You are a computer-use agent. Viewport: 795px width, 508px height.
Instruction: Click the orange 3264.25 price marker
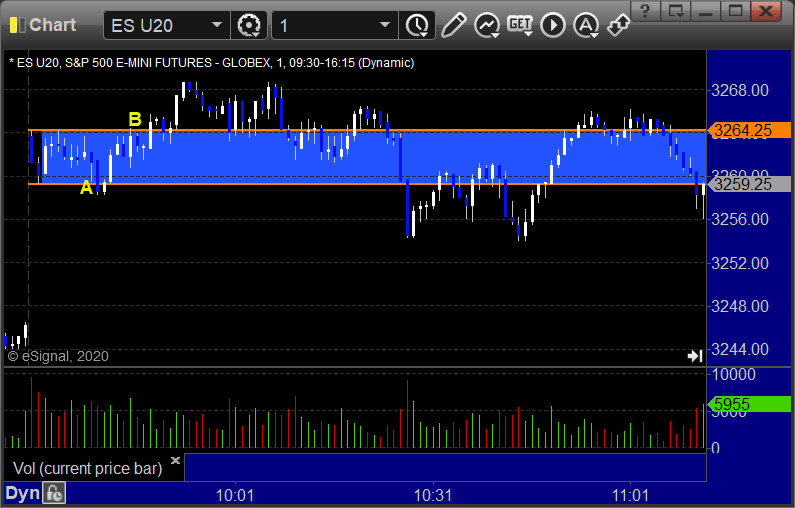click(x=749, y=130)
